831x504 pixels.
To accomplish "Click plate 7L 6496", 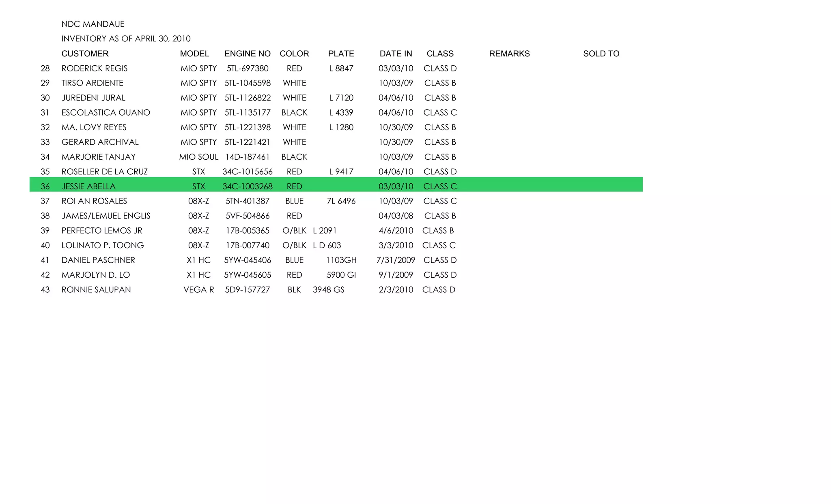I will coord(341,201).
